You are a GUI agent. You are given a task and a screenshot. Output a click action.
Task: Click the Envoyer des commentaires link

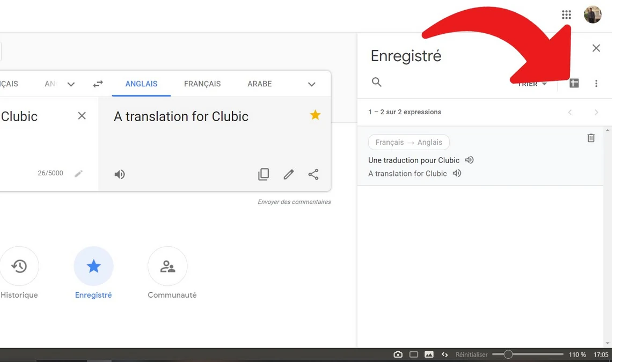click(294, 202)
